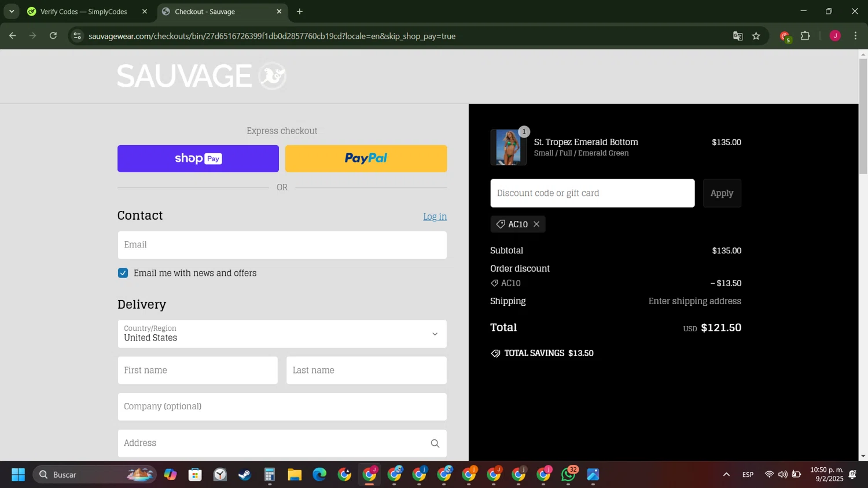Open the Extensions puzzle icon

point(805,36)
